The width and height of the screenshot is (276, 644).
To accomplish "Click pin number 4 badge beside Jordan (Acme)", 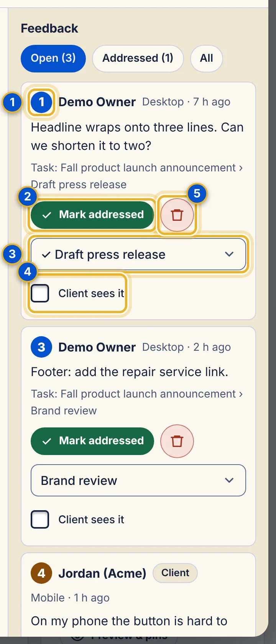I will [41, 573].
